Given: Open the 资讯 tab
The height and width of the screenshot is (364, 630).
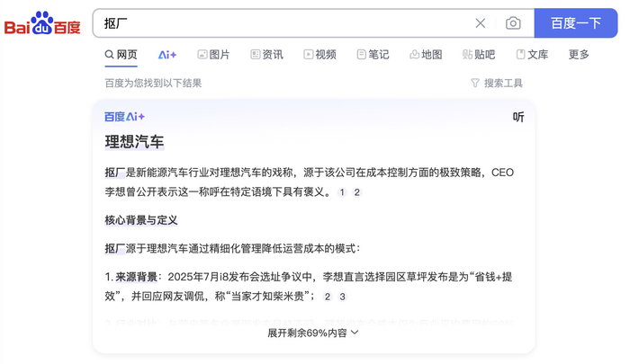Looking at the screenshot, I should tap(266, 55).
